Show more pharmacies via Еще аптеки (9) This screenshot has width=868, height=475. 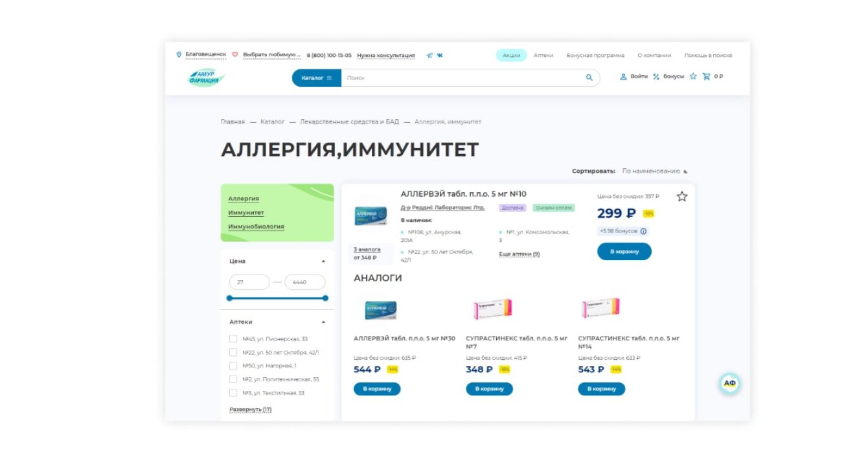[x=520, y=254]
